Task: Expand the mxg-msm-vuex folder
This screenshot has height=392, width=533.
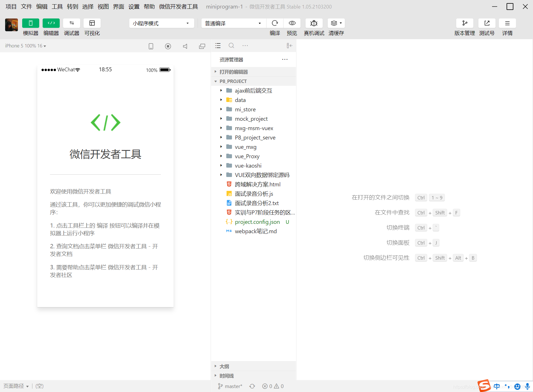Action: (254, 128)
